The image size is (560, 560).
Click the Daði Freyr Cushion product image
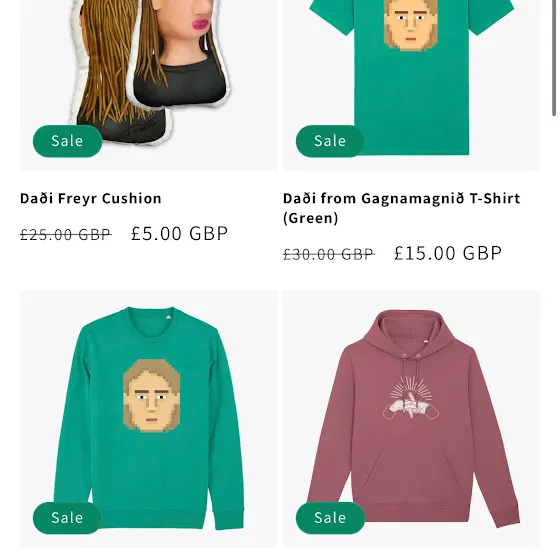[x=148, y=85]
